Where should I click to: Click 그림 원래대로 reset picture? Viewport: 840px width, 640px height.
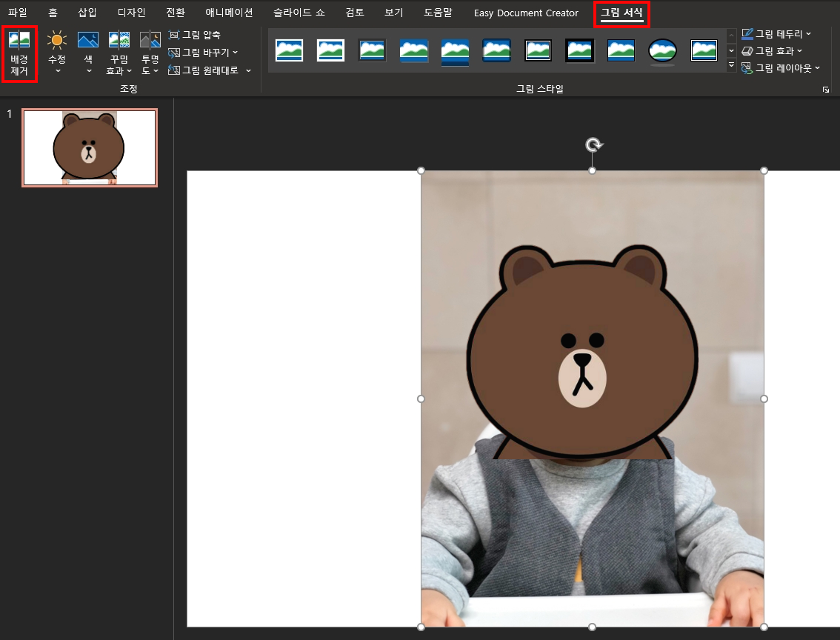(x=204, y=70)
